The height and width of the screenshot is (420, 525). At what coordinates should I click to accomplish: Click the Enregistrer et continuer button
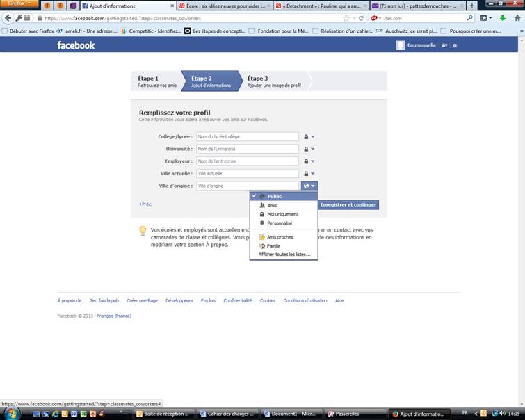point(348,204)
